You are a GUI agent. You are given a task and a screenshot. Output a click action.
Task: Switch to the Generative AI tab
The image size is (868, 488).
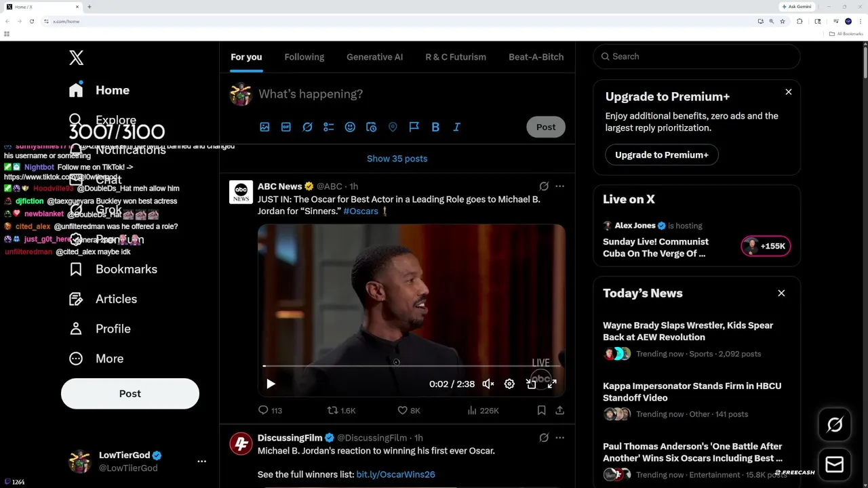point(374,57)
